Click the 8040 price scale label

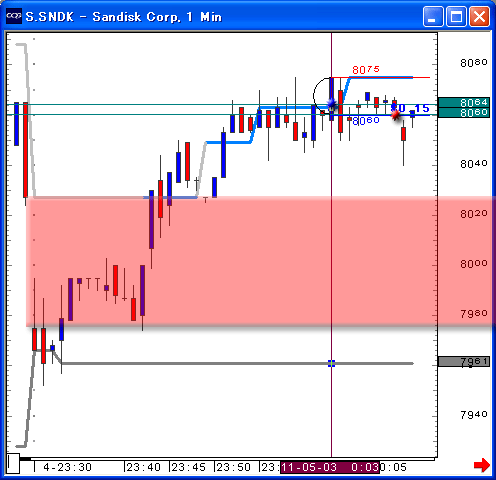tap(474, 164)
